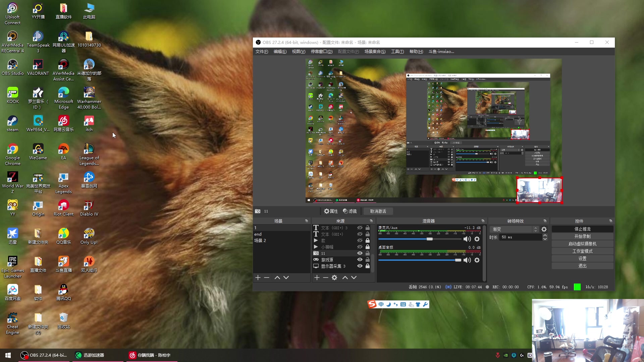
Task: Open source properties gear in 来源 toolbar
Action: 334,278
